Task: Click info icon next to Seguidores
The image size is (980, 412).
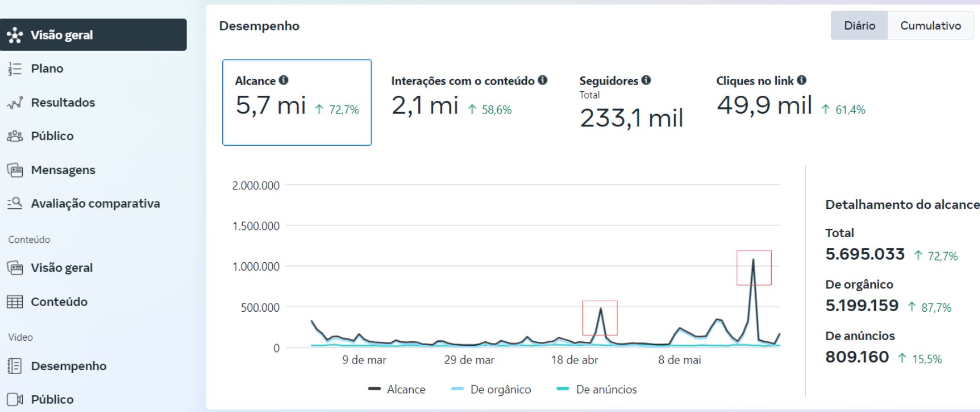Action: (x=646, y=80)
